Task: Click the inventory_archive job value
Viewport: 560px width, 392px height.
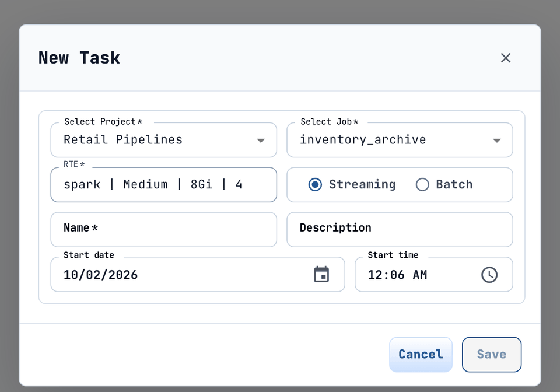Action: pyautogui.click(x=363, y=140)
